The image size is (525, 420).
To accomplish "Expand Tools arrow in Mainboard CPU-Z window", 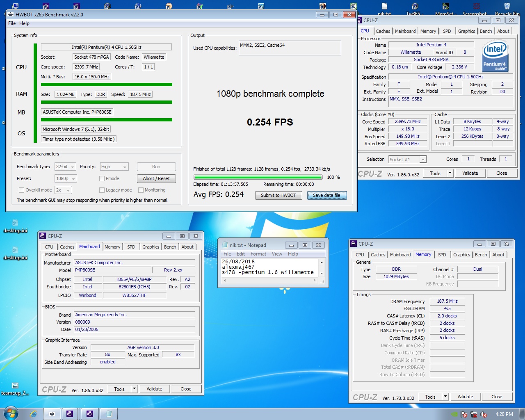I will coord(134,389).
